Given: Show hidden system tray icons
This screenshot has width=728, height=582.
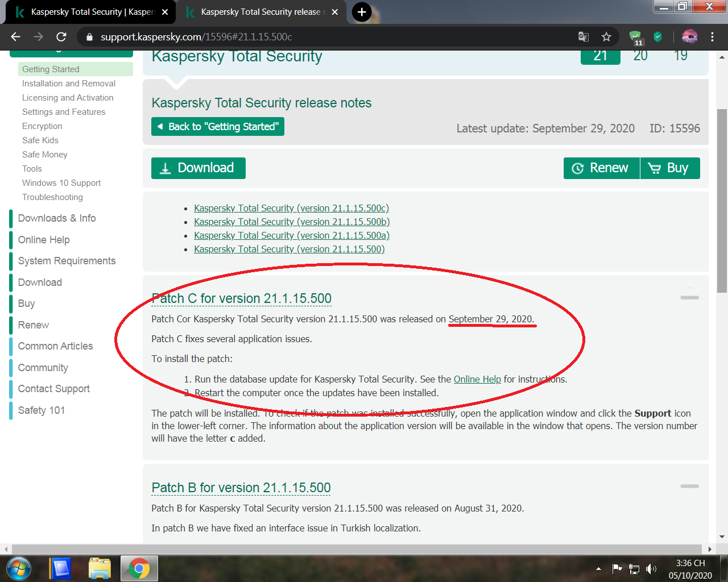Looking at the screenshot, I should click(598, 569).
